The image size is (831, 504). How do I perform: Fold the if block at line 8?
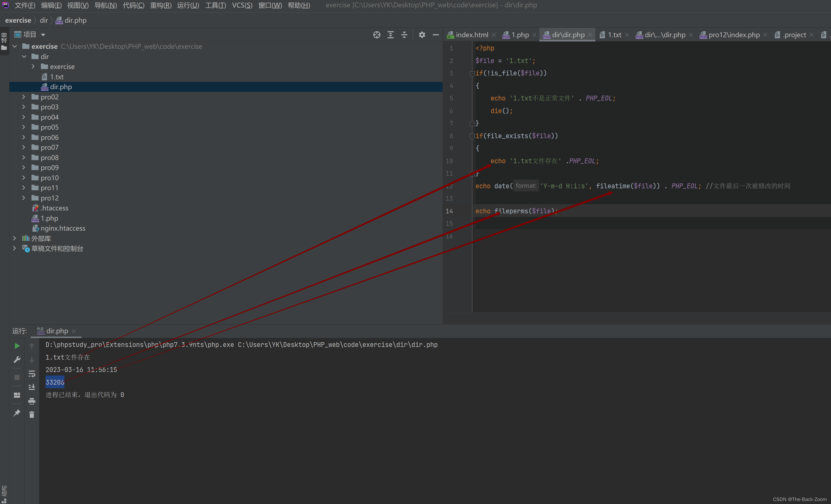coord(472,136)
